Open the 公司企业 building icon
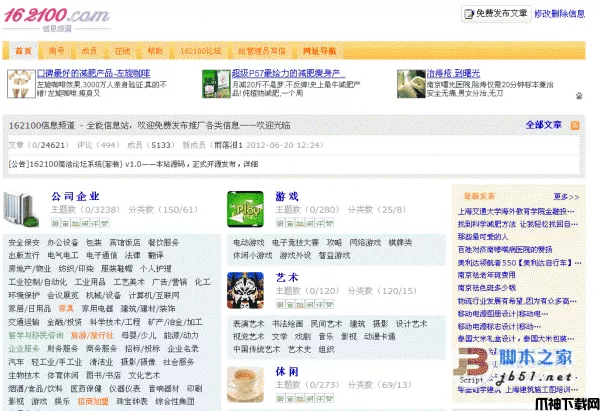600x411 pixels. tap(21, 210)
